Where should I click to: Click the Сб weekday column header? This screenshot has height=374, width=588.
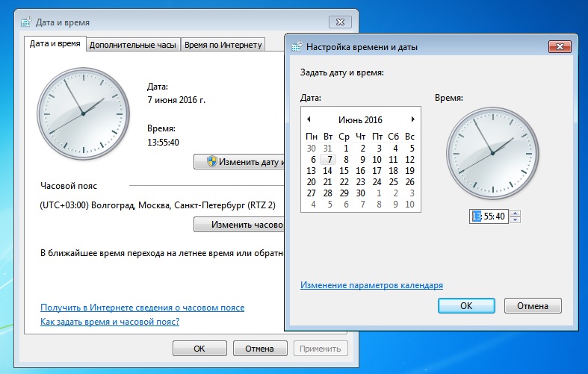point(393,137)
